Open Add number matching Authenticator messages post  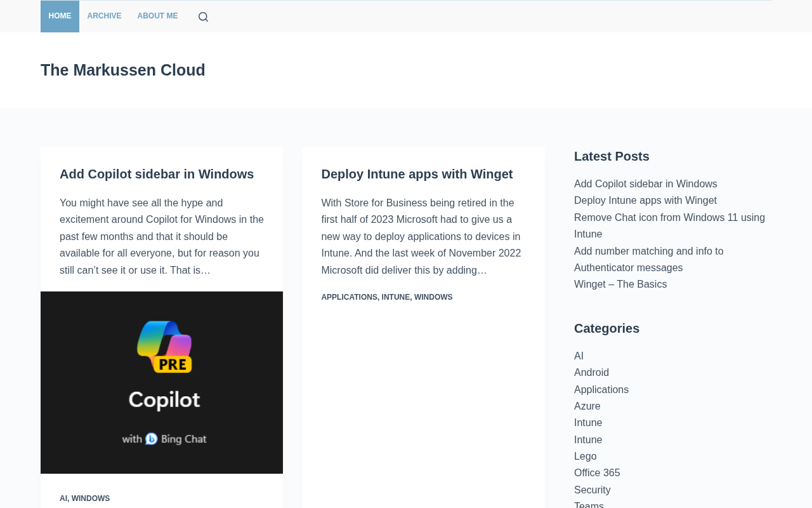[649, 259]
